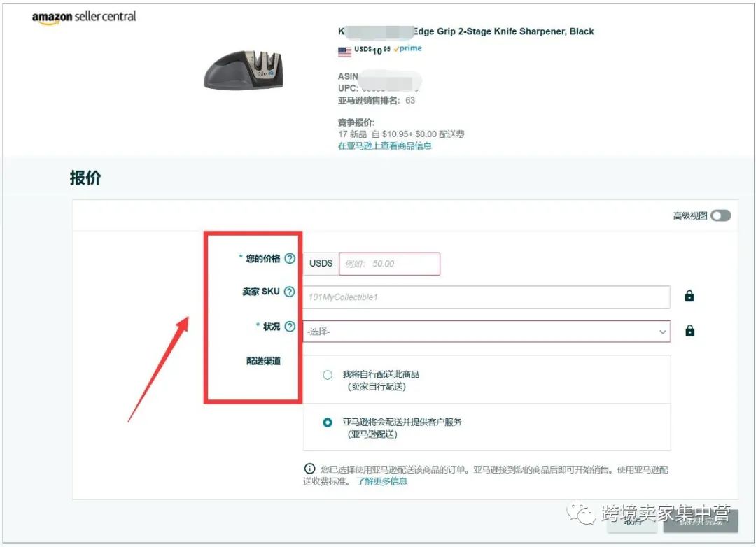Click the product sharpener thumbnail image
Screen dimensions: 756x547
point(242,69)
